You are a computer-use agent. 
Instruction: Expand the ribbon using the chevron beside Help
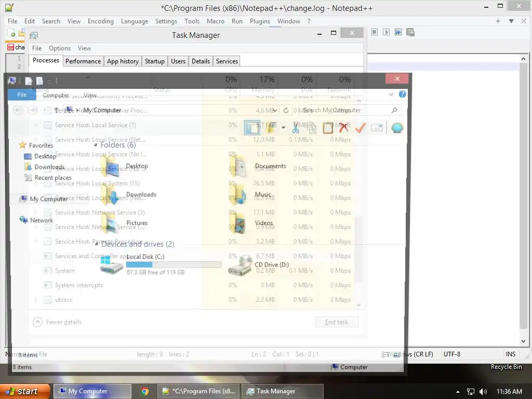tap(391, 95)
